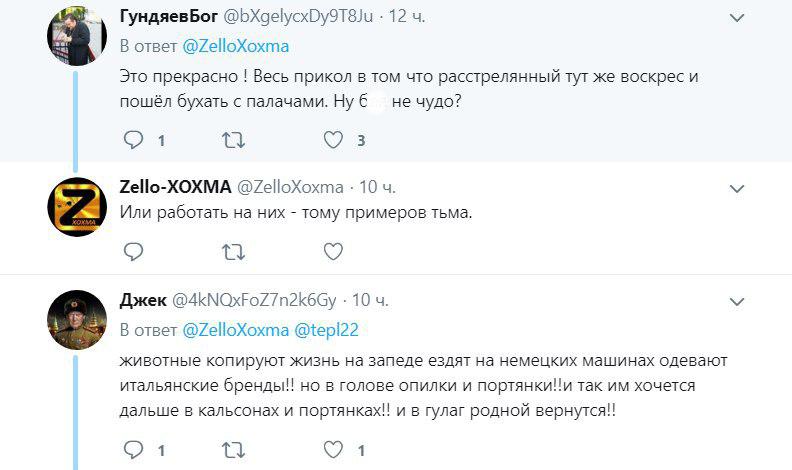
Task: Retweet ГундяевБог's tweet
Action: (232, 141)
